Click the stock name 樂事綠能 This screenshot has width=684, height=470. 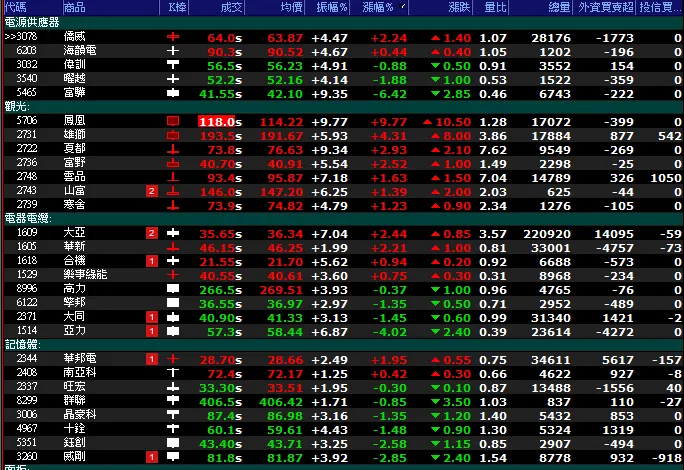pos(85,274)
